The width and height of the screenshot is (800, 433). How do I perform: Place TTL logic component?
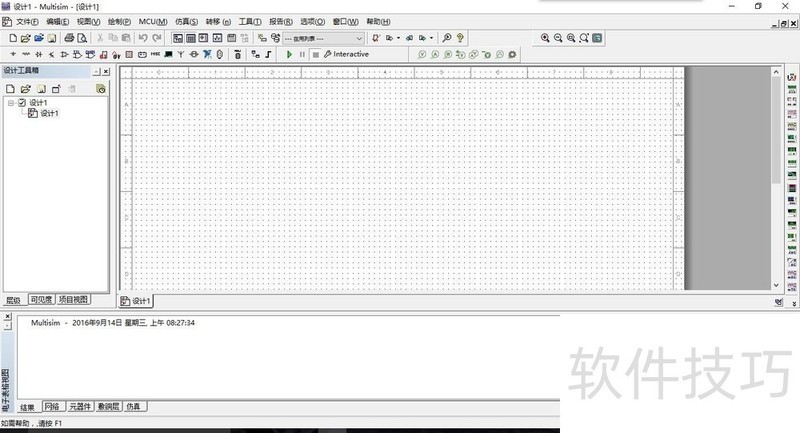77,54
